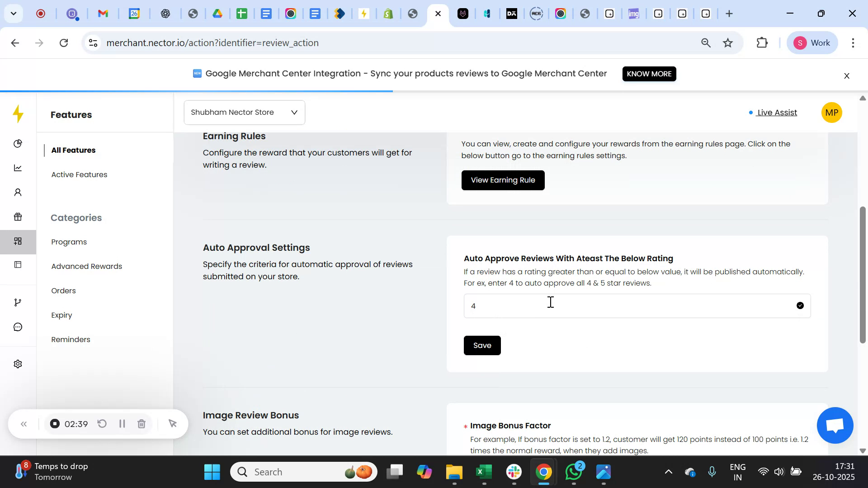The height and width of the screenshot is (488, 868).
Task: Open settings via the gear icon
Action: 18,364
